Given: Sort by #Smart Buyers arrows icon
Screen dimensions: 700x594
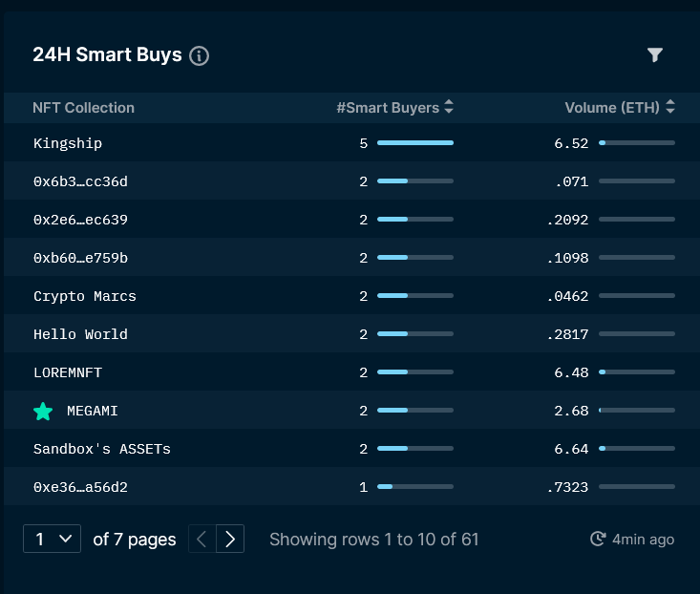Looking at the screenshot, I should tap(449, 107).
